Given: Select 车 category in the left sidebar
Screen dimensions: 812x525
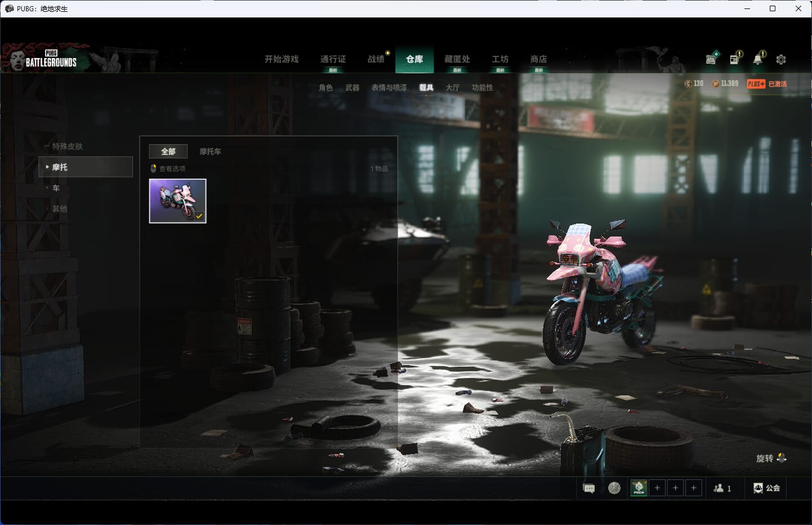Looking at the screenshot, I should pos(56,188).
